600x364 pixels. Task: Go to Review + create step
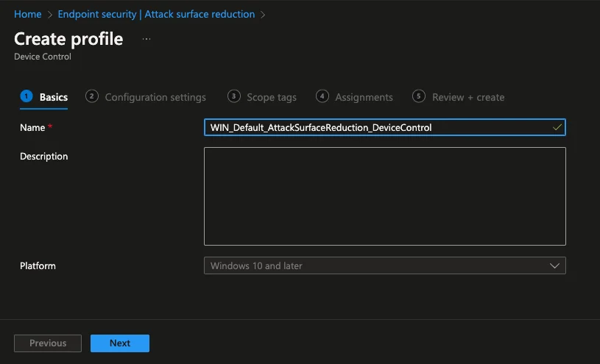[458, 97]
